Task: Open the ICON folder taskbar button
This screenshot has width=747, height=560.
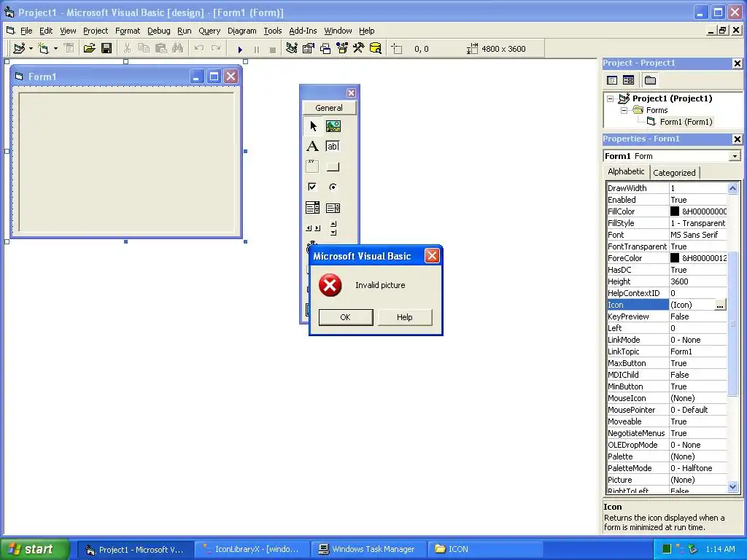Action: tap(485, 550)
